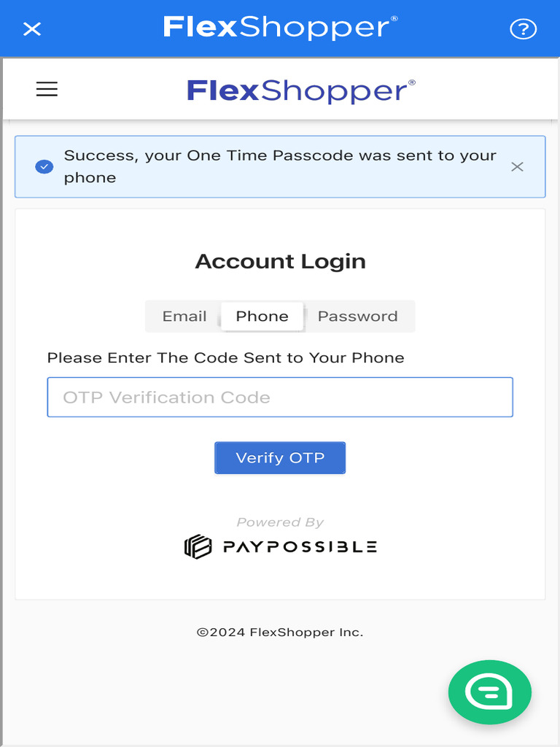Click the 'Please Enter The Code' label

click(226, 357)
